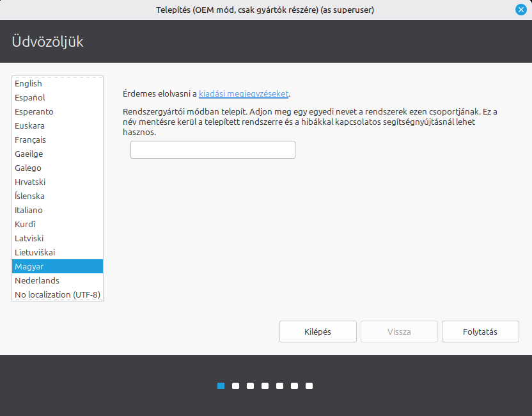Select Kurdî from the language list

coord(25,224)
